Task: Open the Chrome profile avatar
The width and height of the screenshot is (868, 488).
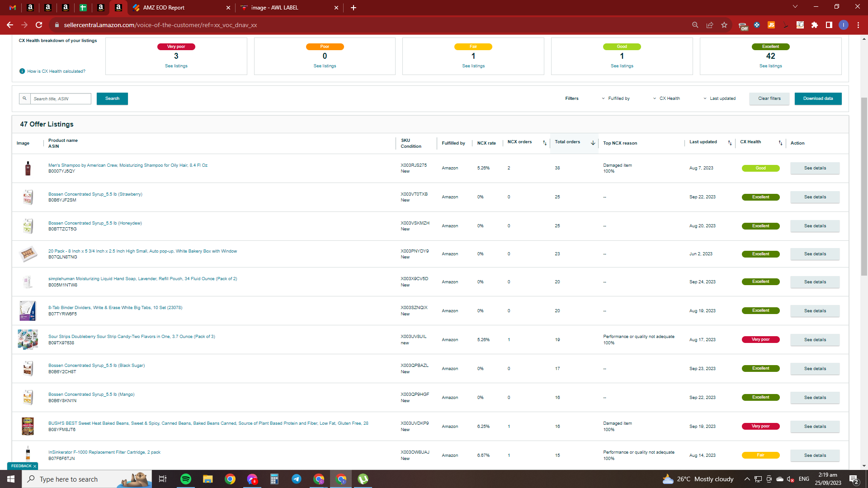Action: (844, 25)
